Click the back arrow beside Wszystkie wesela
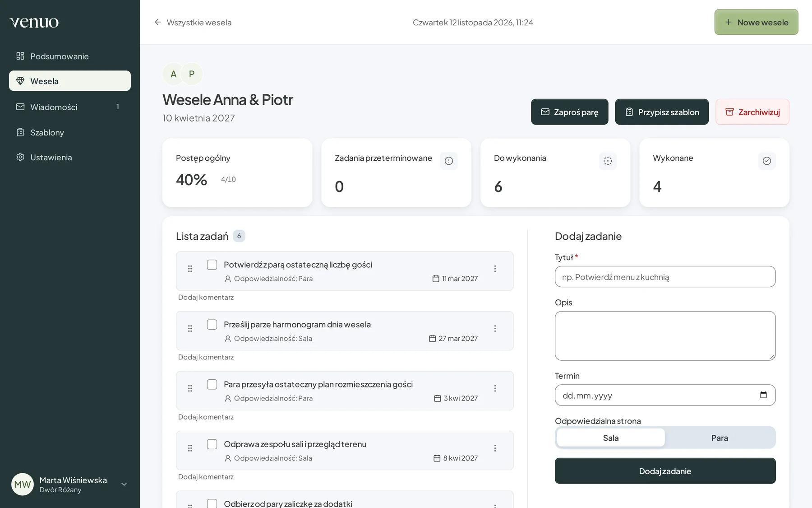Image resolution: width=812 pixels, height=508 pixels. tap(157, 22)
